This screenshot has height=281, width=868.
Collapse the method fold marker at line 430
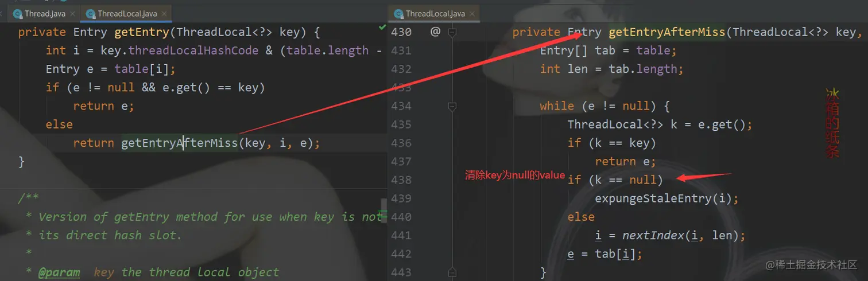point(452,33)
